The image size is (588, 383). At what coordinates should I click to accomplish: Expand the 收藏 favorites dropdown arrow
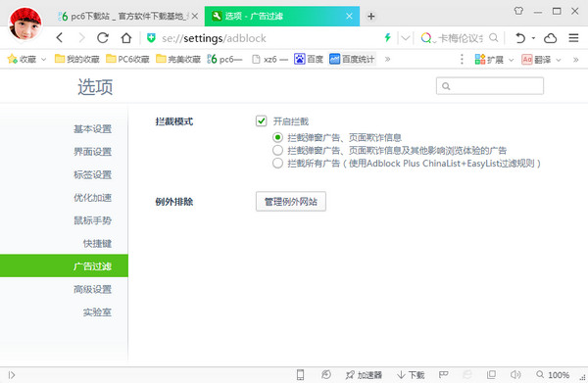[x=43, y=59]
